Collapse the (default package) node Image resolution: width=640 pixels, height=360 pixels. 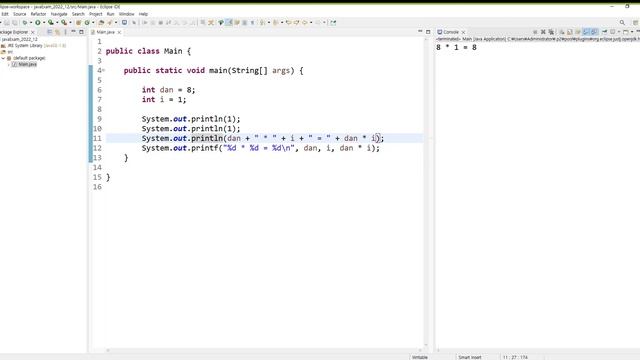coord(3,58)
